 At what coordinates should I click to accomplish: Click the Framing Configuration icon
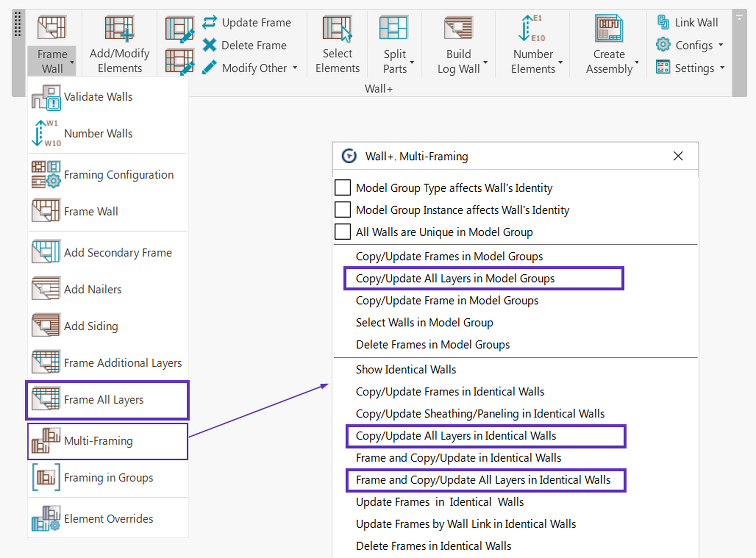tap(46, 174)
